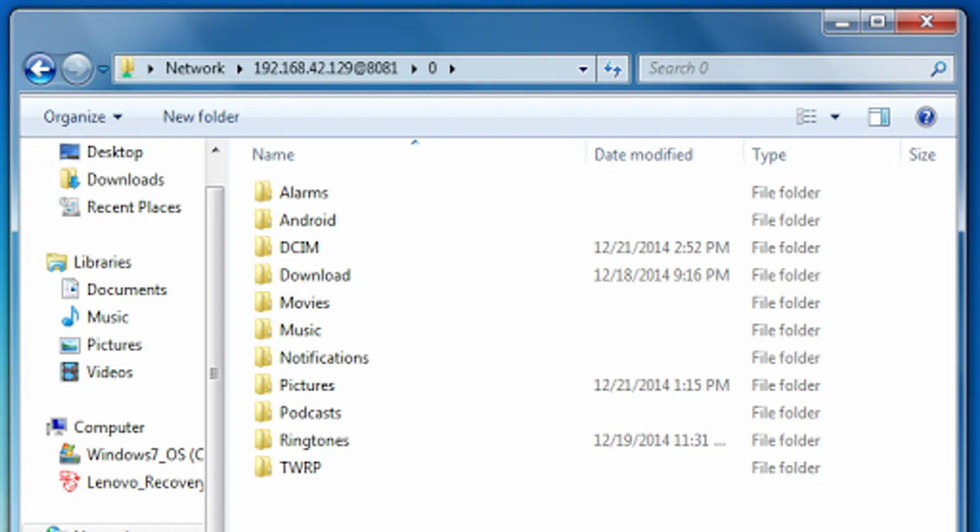The width and height of the screenshot is (980, 532).
Task: Expand the arrow after Network breadcrumb
Action: click(239, 69)
